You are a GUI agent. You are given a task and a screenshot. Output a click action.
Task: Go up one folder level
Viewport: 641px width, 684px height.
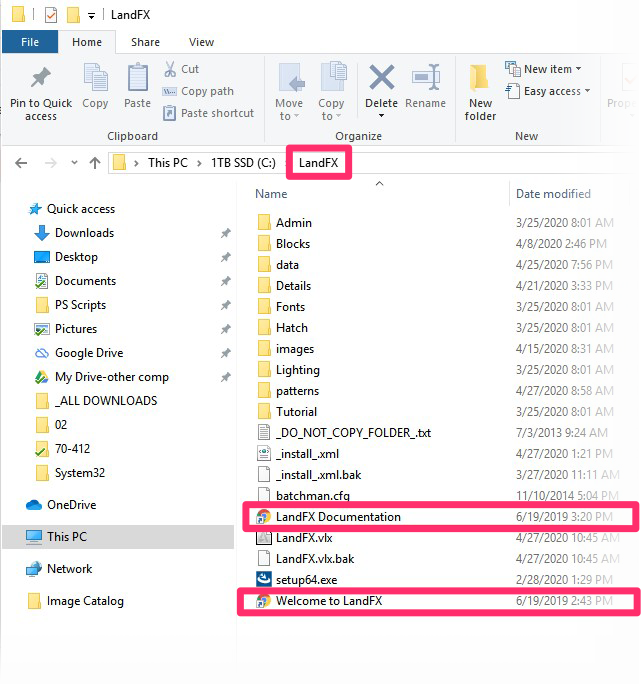point(95,163)
